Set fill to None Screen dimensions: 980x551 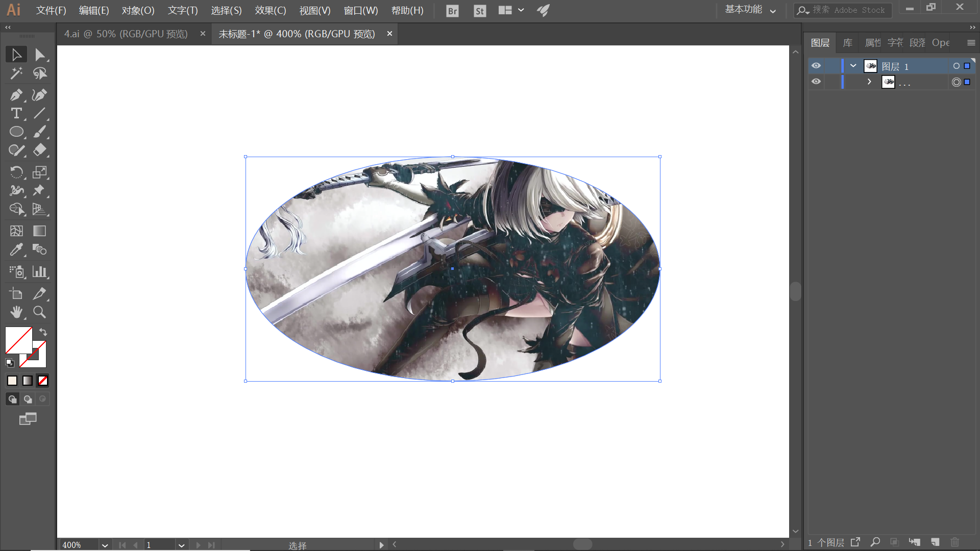click(x=43, y=381)
